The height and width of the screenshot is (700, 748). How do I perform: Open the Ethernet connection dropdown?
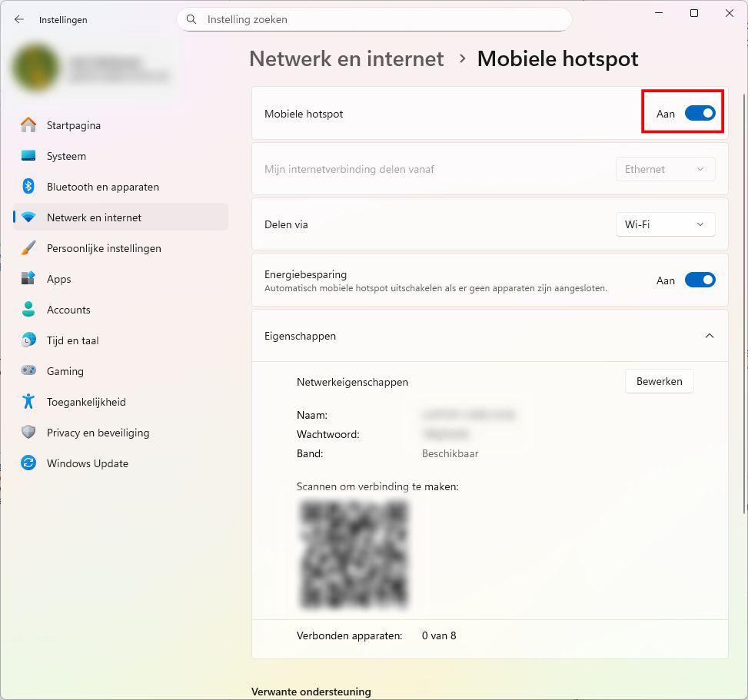[x=665, y=169]
